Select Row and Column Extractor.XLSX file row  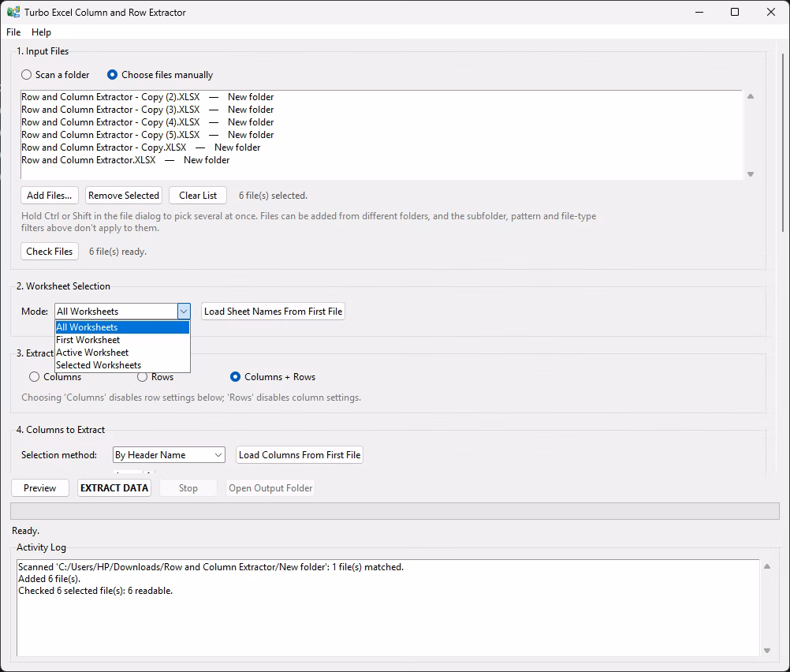[125, 160]
